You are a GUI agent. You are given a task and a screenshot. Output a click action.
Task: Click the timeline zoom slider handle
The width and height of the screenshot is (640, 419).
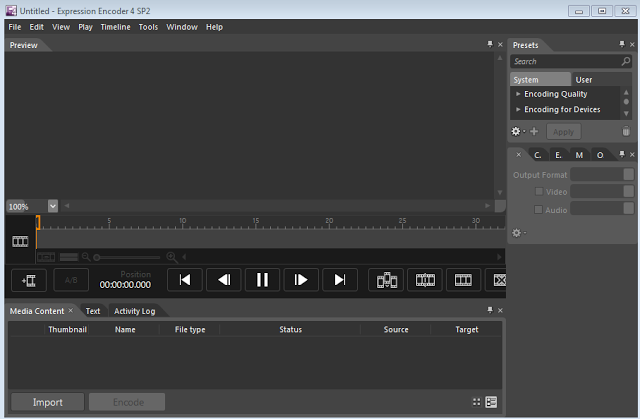click(97, 257)
